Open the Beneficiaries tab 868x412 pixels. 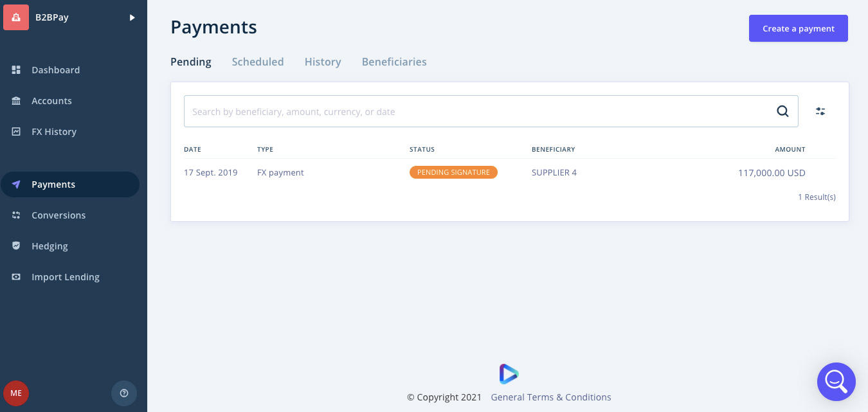point(394,62)
